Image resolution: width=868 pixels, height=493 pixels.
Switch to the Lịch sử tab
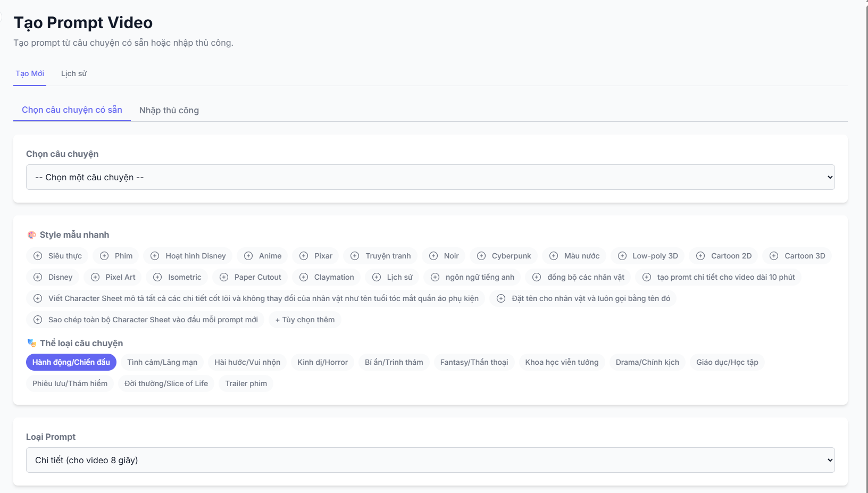pos(74,73)
